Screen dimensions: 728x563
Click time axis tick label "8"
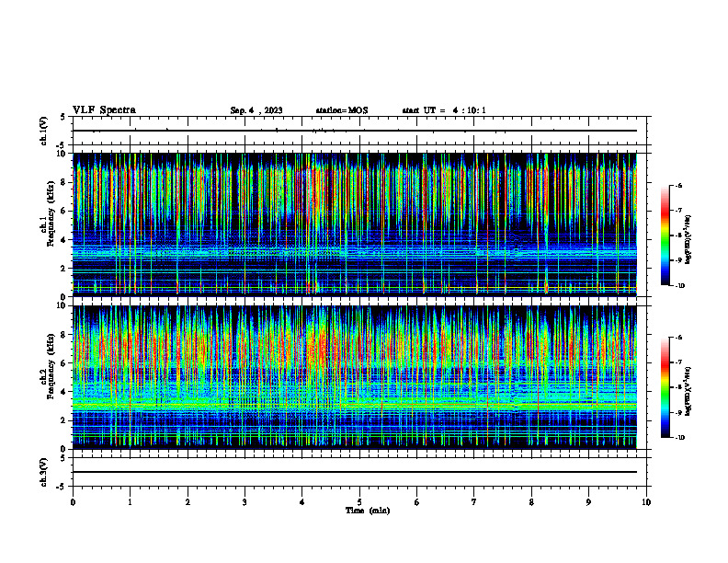point(531,502)
